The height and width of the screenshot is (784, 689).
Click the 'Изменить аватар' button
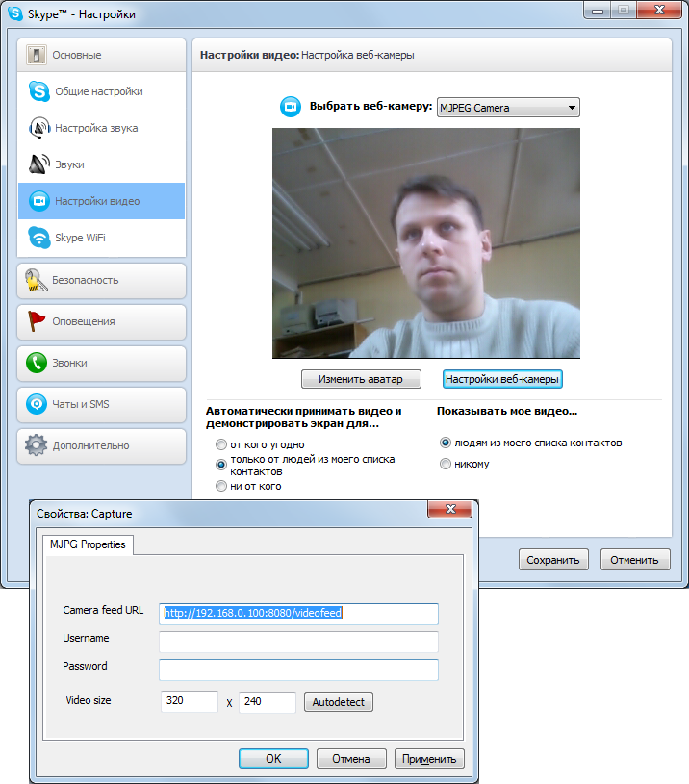(x=361, y=379)
